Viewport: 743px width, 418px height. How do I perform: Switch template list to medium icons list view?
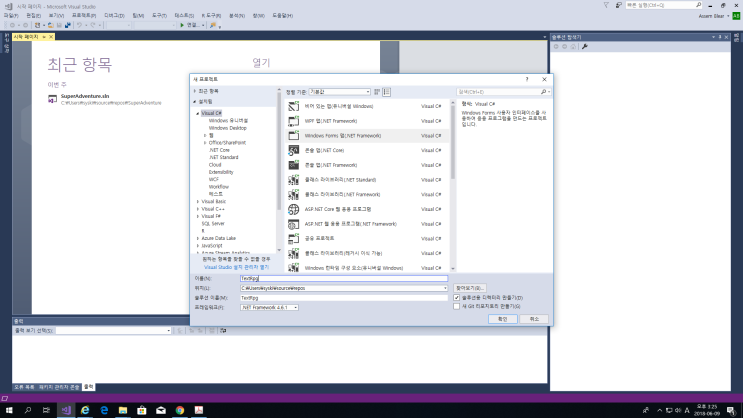pyautogui.click(x=388, y=91)
